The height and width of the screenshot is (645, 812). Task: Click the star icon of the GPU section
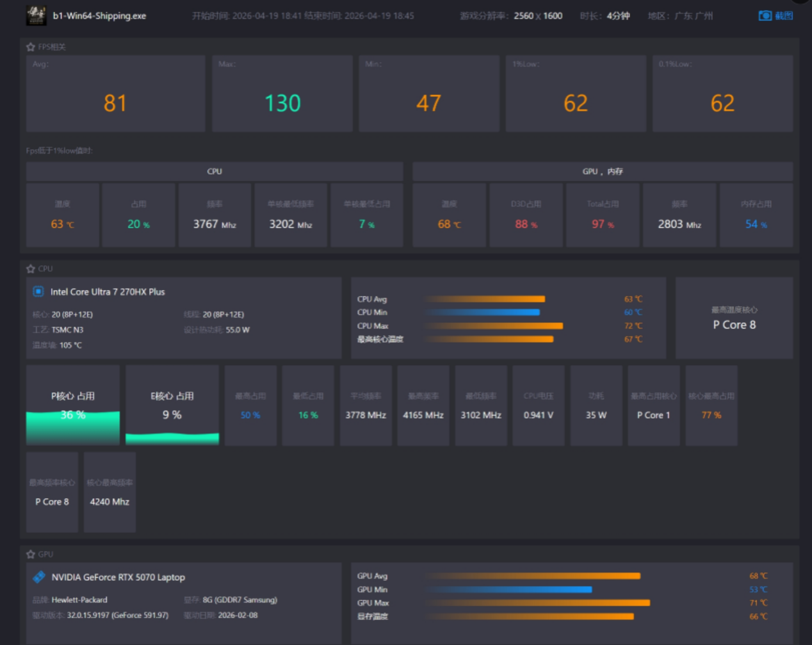[31, 555]
